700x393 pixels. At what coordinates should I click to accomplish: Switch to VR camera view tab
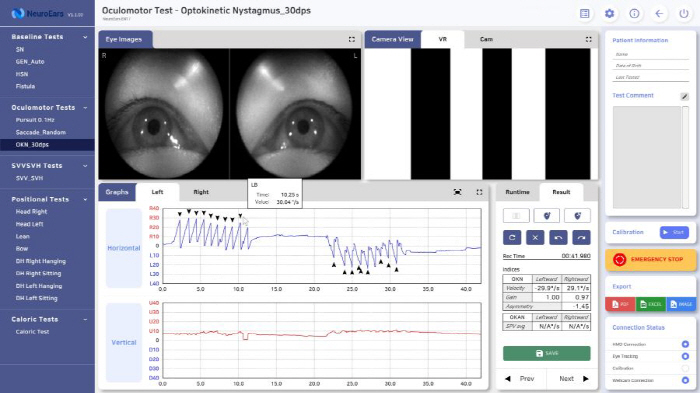tap(442, 39)
